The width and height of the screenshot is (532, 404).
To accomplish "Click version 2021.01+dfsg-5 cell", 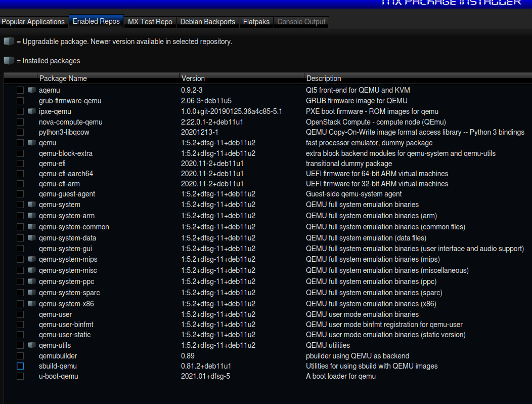I will pos(206,377).
